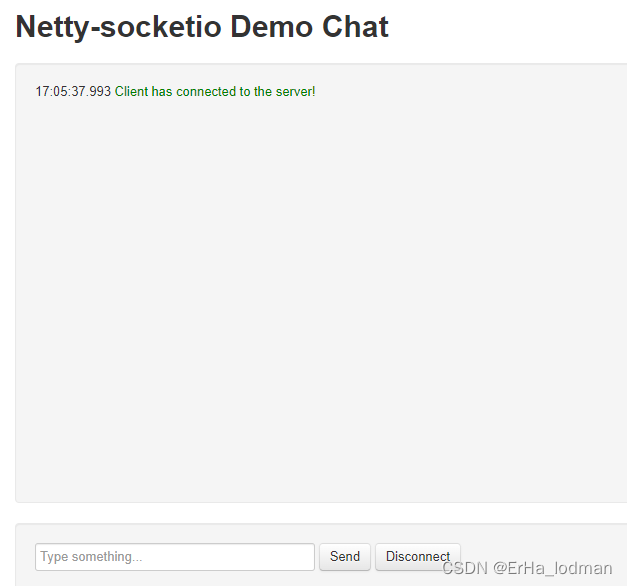The image size is (627, 586).
Task: Click the '@ErHa_lodman' username in the watermark
Action: tap(553, 568)
